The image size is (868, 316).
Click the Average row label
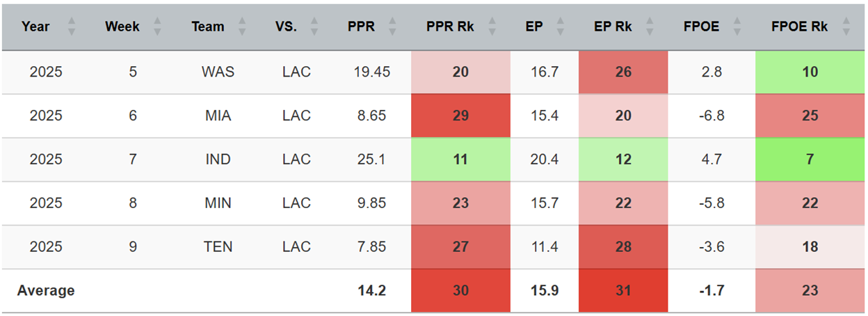[46, 290]
